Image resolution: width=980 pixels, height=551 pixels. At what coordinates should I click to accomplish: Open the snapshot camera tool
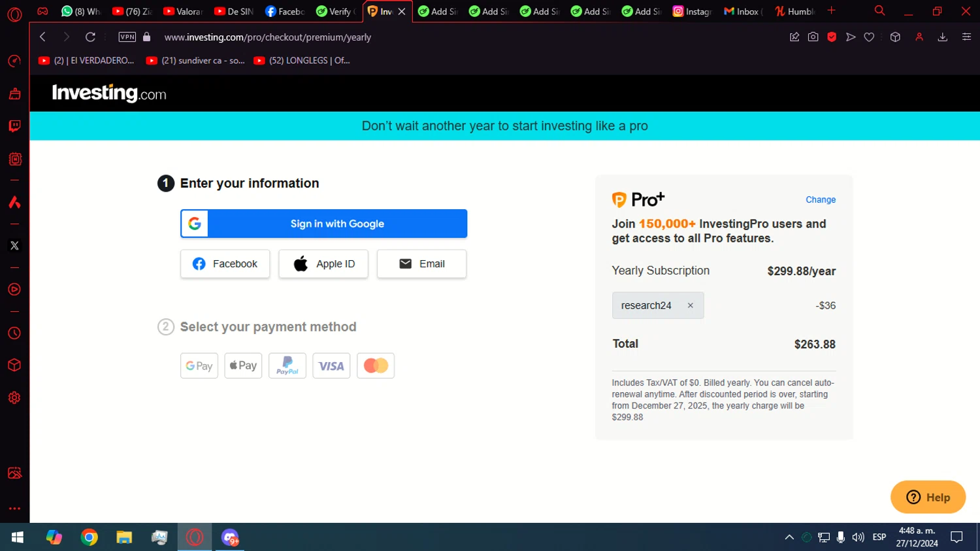click(813, 37)
